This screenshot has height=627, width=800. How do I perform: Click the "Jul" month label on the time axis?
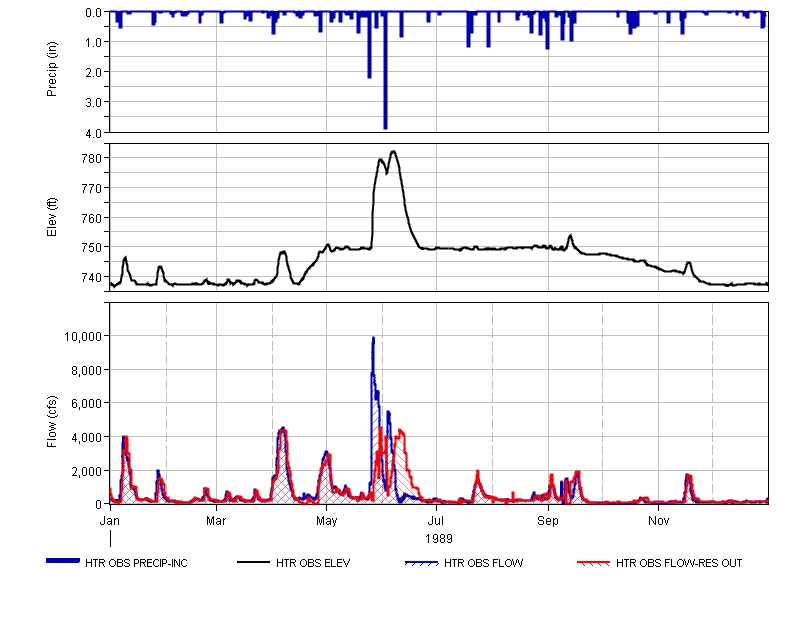pyautogui.click(x=436, y=521)
